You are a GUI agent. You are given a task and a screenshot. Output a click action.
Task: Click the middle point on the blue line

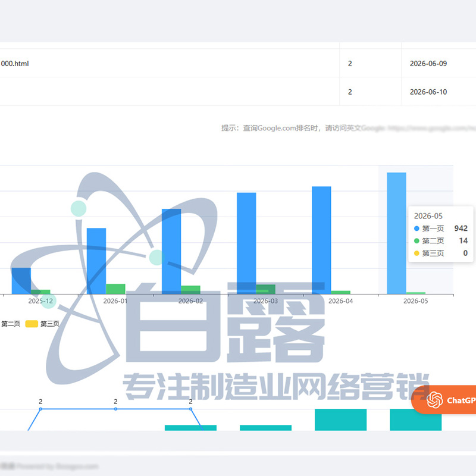point(115,409)
